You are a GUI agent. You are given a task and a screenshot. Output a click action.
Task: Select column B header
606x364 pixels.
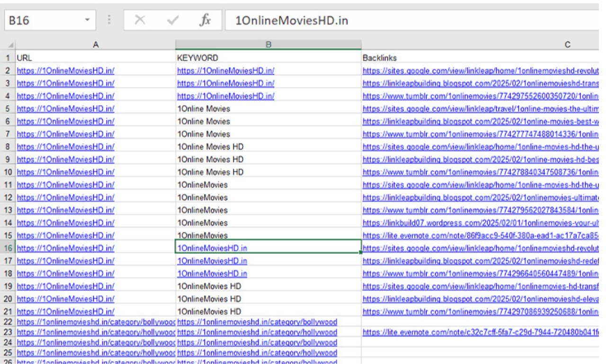[268, 44]
